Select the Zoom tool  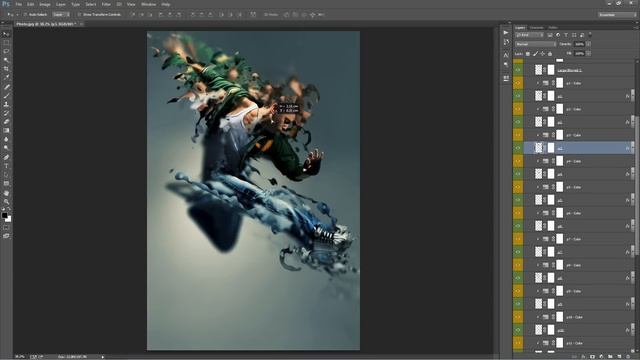(6, 202)
